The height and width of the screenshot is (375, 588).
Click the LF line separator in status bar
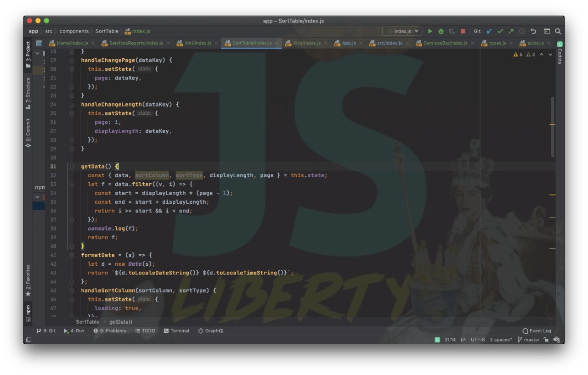[464, 340]
